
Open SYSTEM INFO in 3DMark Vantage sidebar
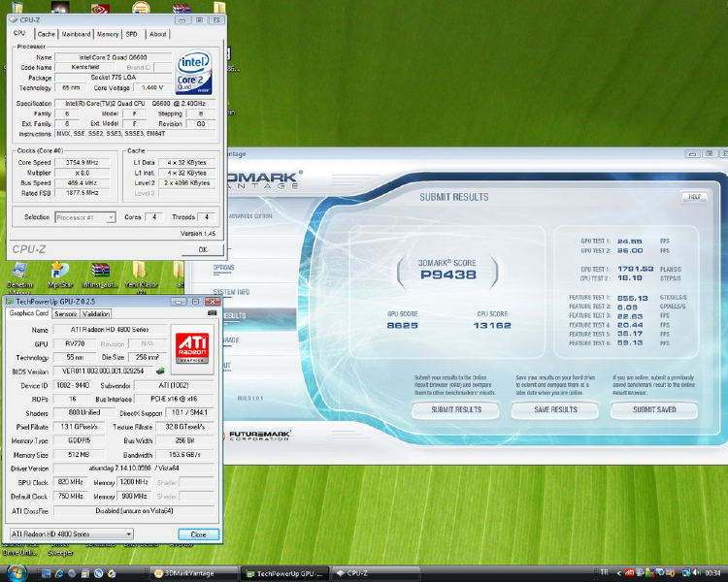[232, 292]
